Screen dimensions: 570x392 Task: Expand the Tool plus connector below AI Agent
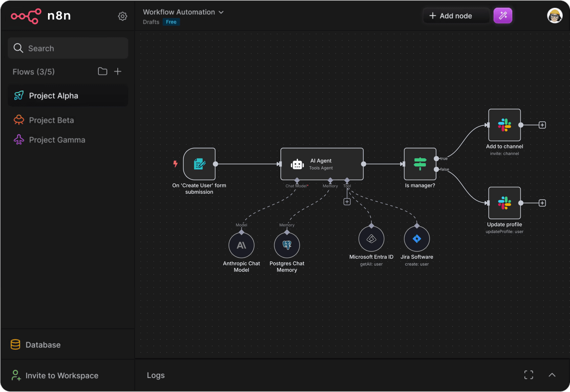click(347, 201)
